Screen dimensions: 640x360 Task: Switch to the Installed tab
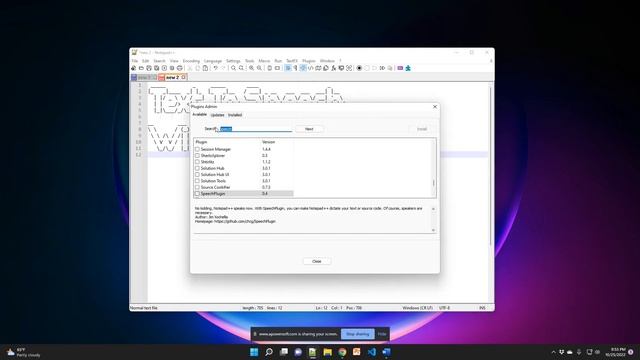pos(235,115)
